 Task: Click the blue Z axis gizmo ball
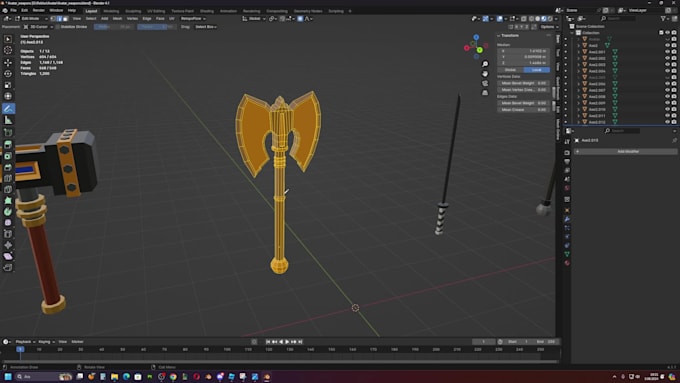point(476,38)
